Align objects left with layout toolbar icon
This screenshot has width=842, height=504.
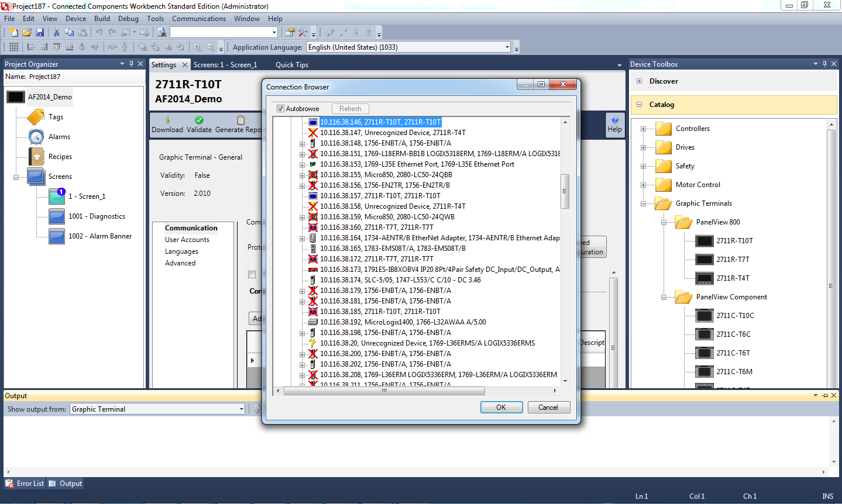[31, 47]
